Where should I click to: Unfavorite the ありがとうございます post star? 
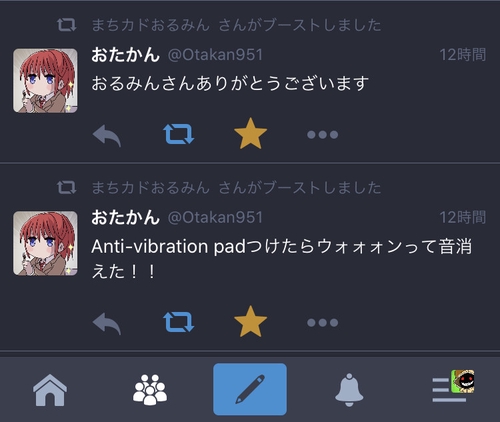[250, 133]
